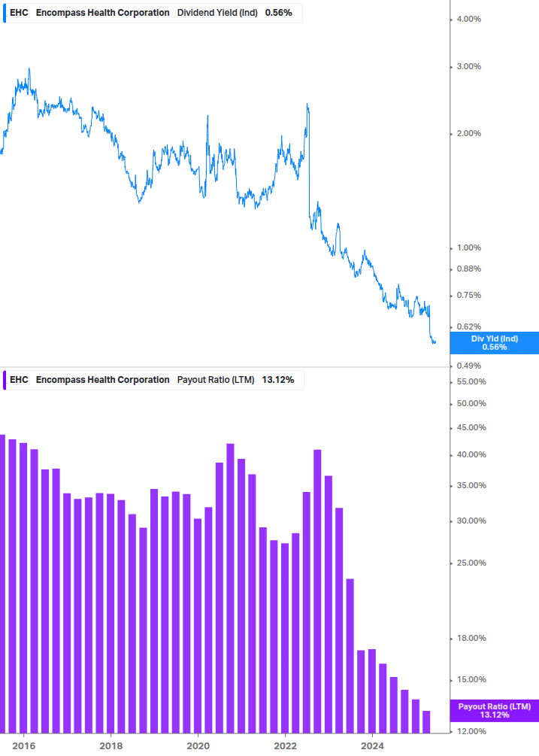539x756 pixels.
Task: Click the 1.00% dividend yield axis label
Action: 468,247
